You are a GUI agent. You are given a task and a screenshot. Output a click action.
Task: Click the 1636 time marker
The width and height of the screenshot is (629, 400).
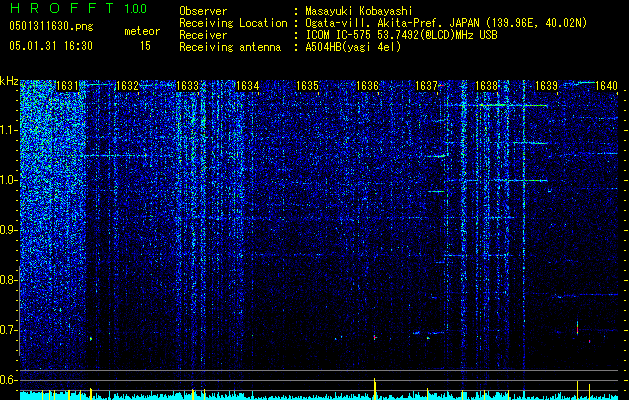[367, 85]
